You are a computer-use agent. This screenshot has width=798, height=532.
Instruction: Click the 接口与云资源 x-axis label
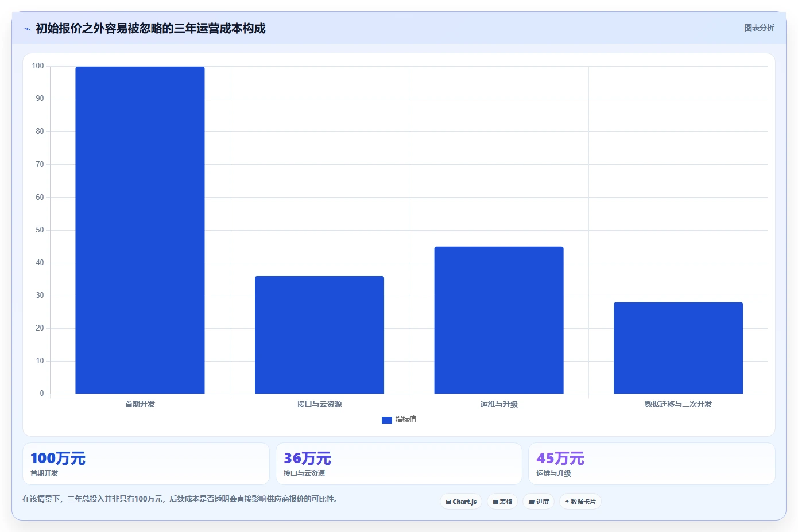319,404
